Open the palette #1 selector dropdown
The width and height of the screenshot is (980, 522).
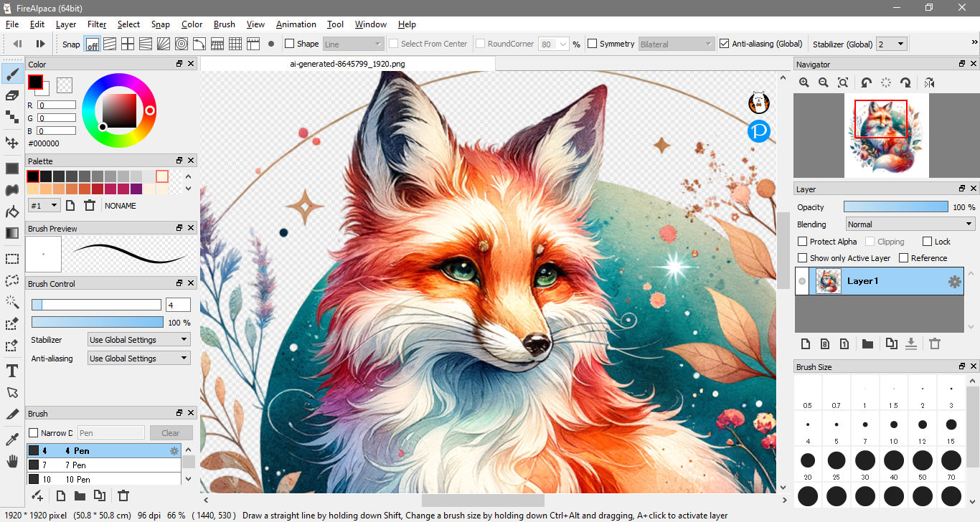[44, 206]
